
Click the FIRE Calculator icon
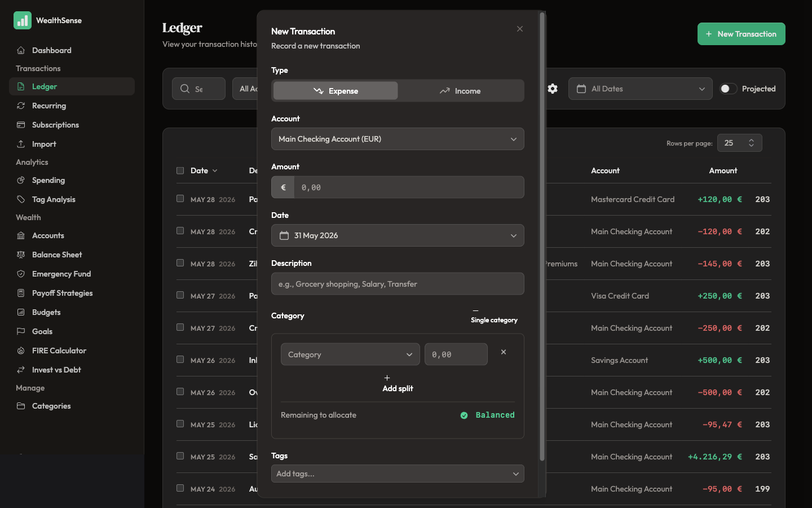(21, 351)
